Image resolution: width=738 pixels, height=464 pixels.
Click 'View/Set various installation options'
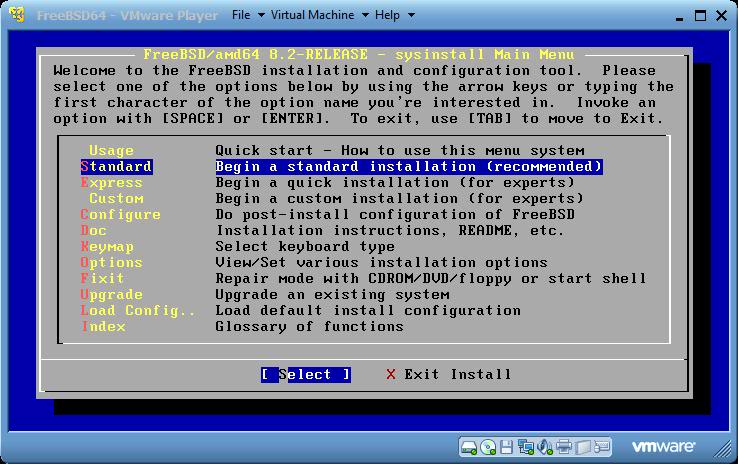(382, 263)
